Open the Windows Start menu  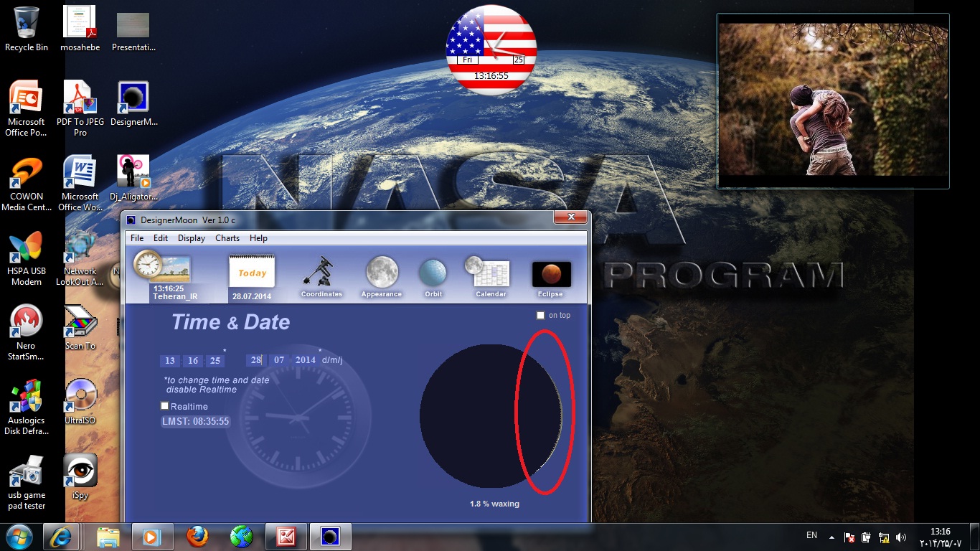pyautogui.click(x=19, y=536)
